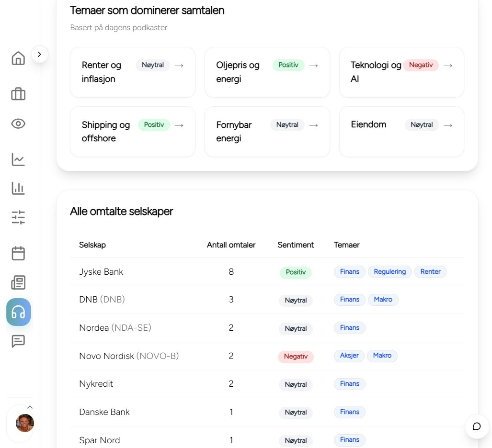Open the Teknologi og AI theme title

coord(376,72)
